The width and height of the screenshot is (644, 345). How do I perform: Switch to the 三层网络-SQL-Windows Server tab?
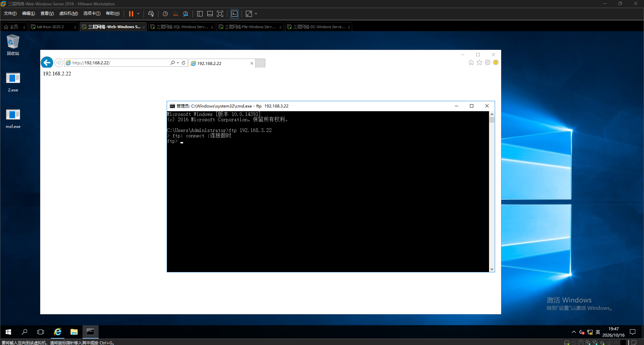(x=182, y=27)
